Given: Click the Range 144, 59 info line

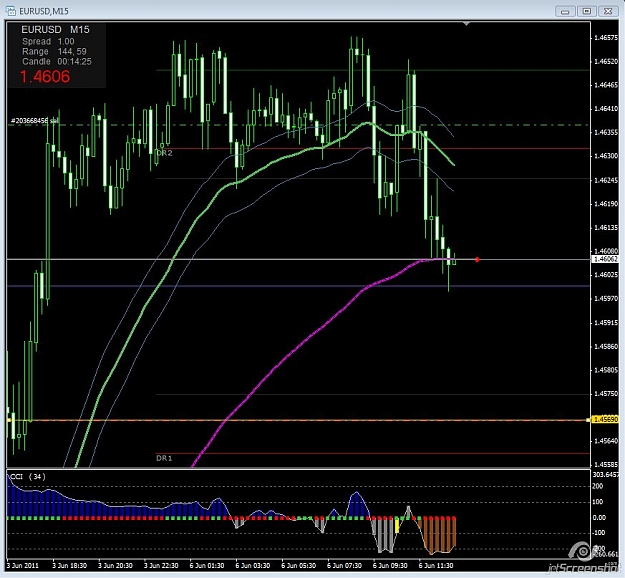Looking at the screenshot, I should click(54, 51).
